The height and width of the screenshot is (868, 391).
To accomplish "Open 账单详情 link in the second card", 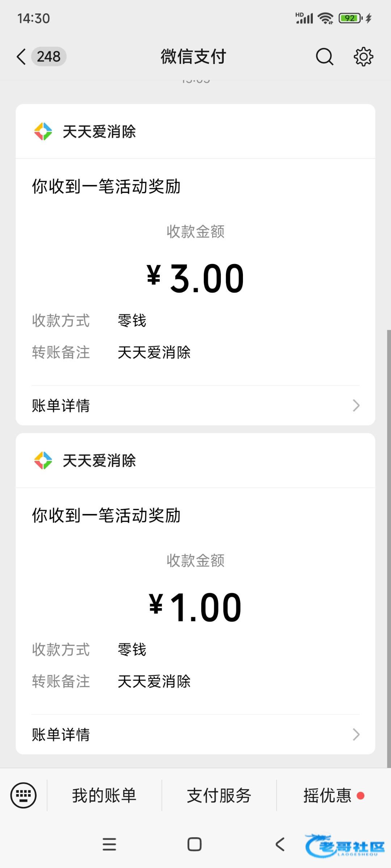I will point(61,735).
